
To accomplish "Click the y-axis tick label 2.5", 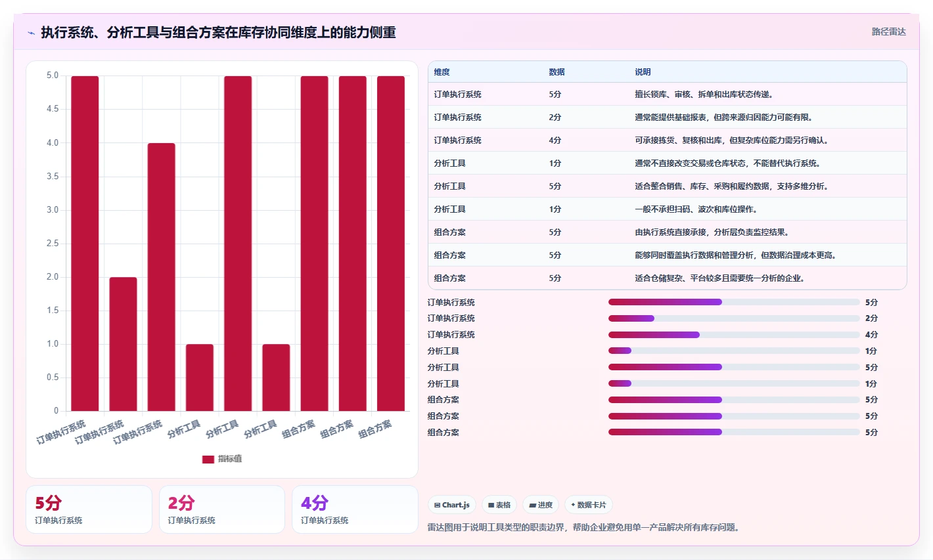I will (53, 243).
